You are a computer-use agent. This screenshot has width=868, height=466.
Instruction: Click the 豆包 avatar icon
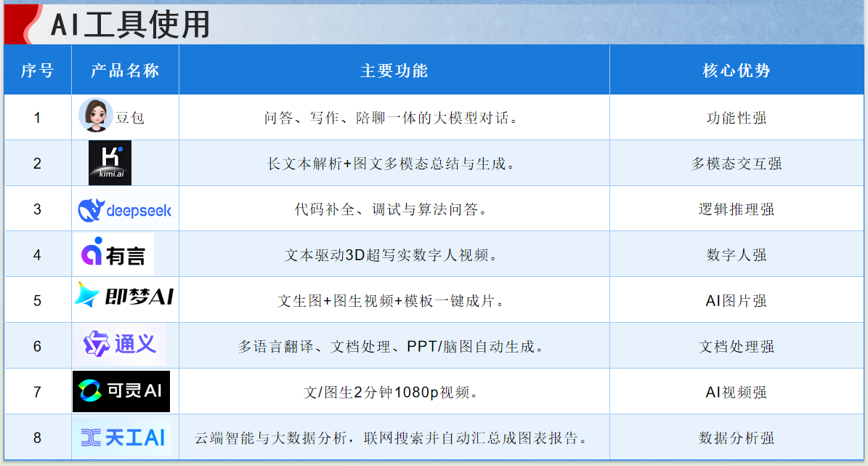[x=95, y=116]
